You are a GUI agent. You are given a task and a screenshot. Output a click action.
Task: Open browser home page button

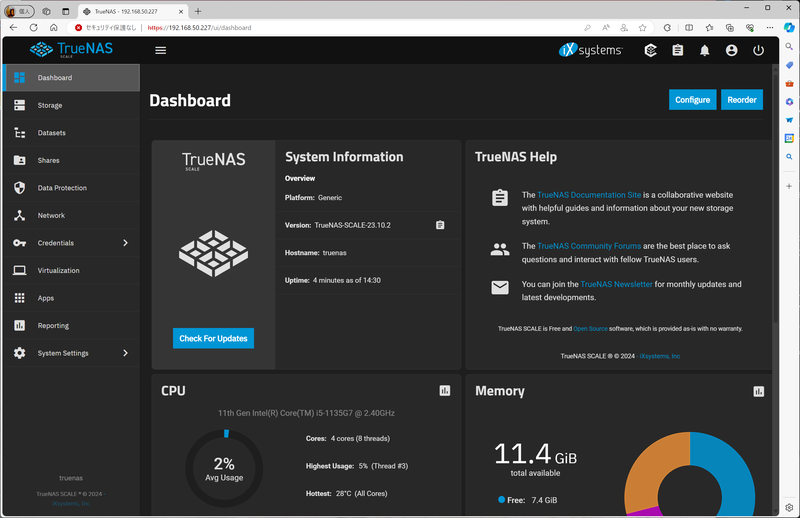[x=54, y=28]
